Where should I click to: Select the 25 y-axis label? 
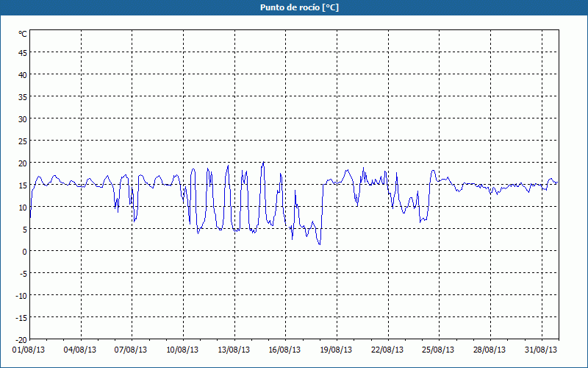[23, 141]
